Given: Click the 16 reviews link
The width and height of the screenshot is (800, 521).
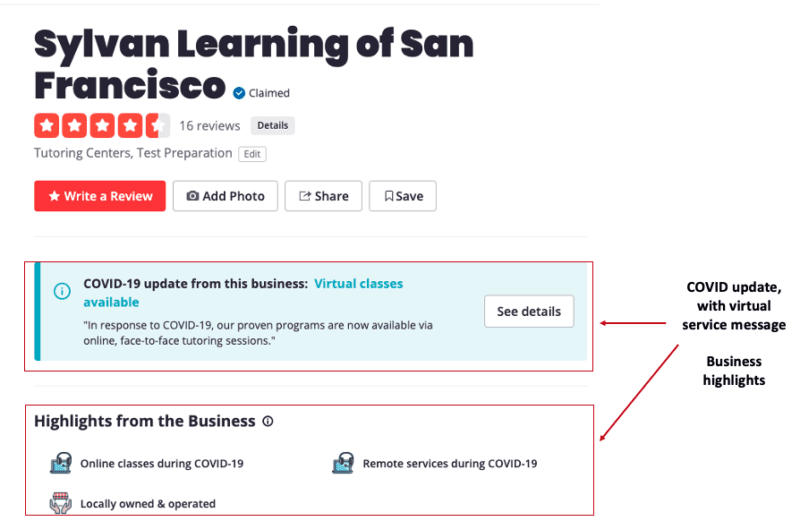Looking at the screenshot, I should point(210,126).
